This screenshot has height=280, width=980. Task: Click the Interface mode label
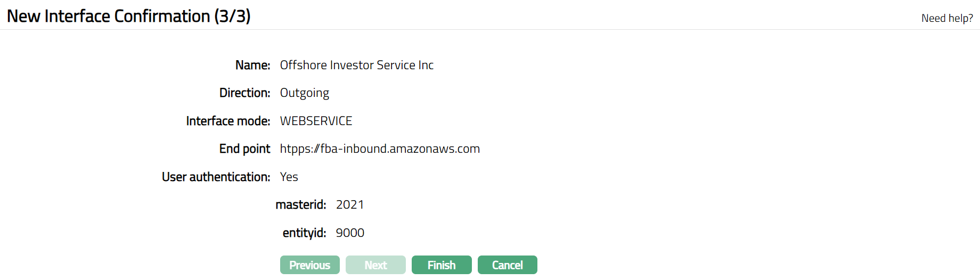pyautogui.click(x=228, y=121)
